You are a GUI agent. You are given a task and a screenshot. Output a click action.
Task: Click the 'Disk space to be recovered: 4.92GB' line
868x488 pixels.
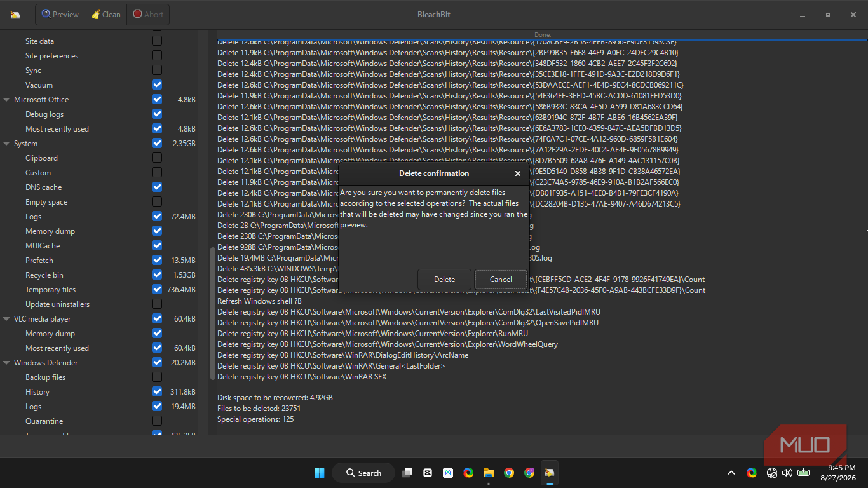coord(275,398)
